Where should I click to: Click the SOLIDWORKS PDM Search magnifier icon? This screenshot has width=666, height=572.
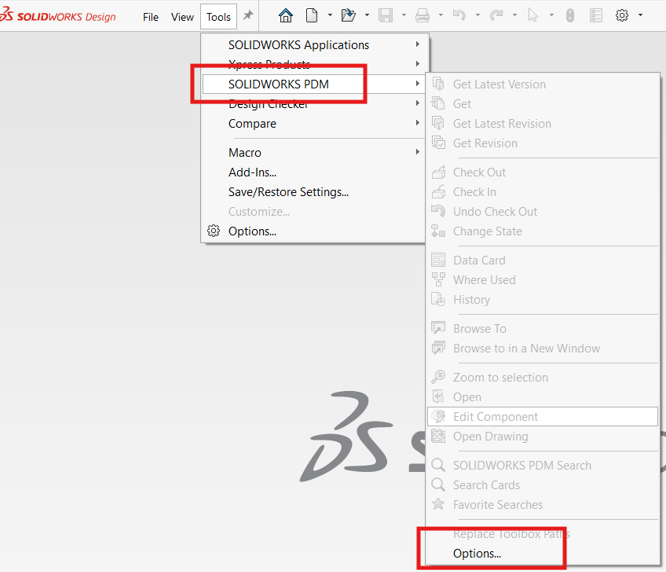click(x=438, y=465)
